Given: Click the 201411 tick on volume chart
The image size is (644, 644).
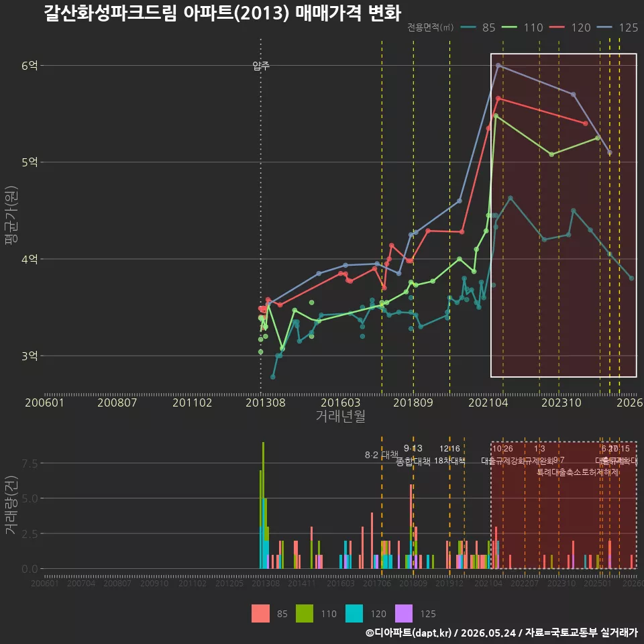Looking at the screenshot, I should (x=302, y=583).
